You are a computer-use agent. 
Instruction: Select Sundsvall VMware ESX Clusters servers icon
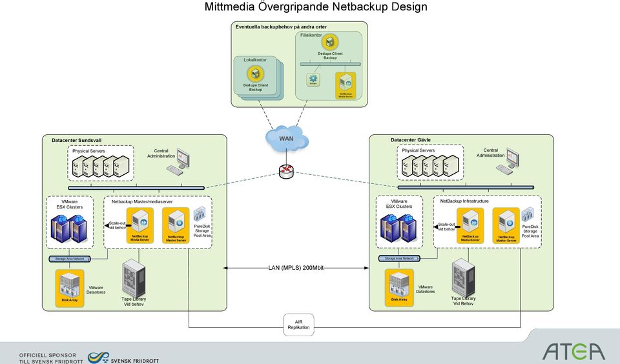point(69,228)
